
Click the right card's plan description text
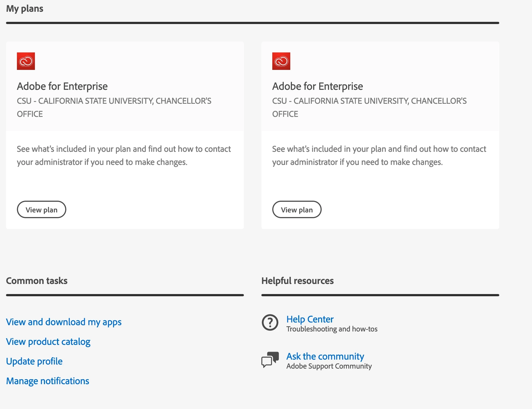pyautogui.click(x=379, y=155)
